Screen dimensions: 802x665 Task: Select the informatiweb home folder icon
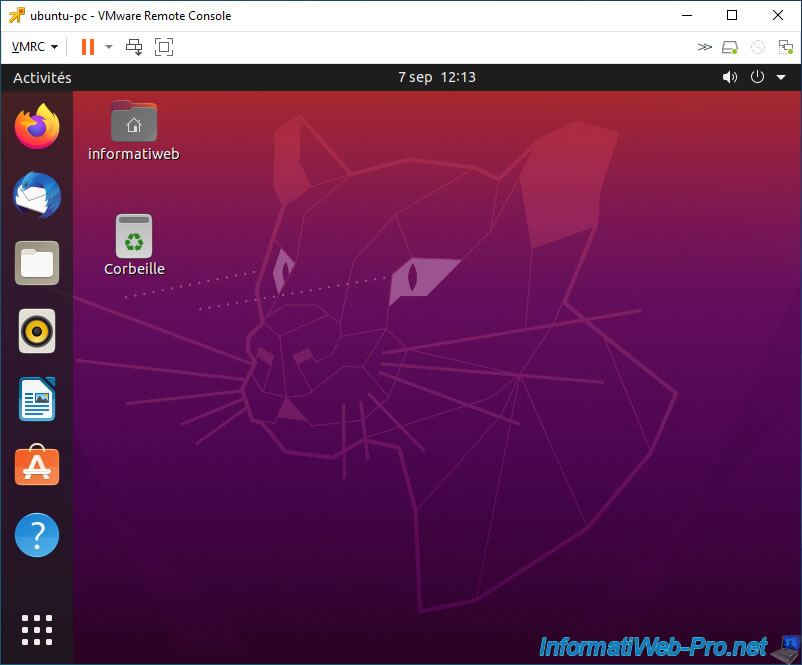[x=134, y=121]
